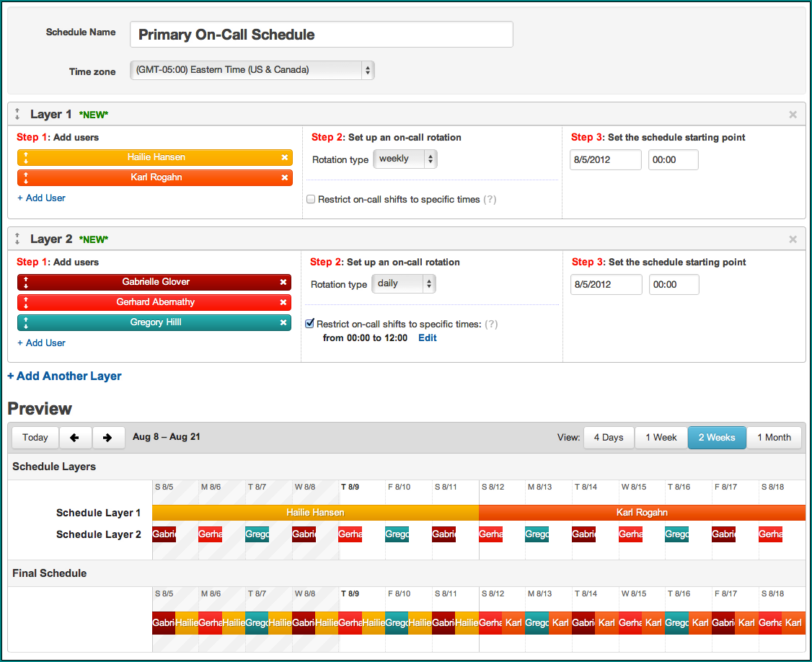
Task: Open the Time zone dropdown
Action: 252,70
